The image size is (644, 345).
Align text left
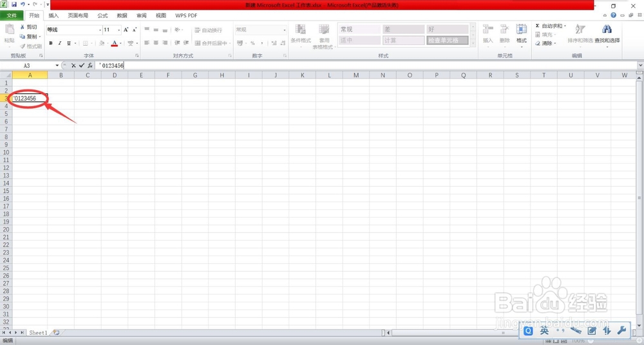click(x=147, y=42)
